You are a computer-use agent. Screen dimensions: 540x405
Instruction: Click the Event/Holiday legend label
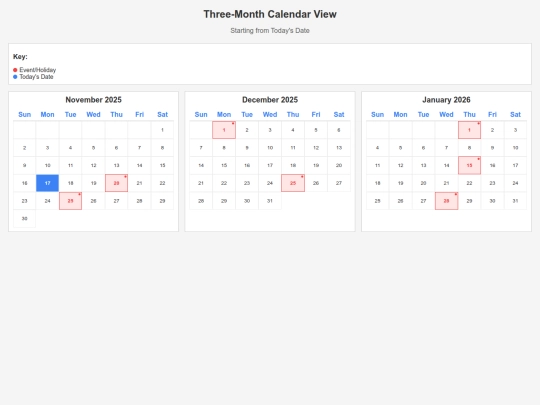pos(38,70)
